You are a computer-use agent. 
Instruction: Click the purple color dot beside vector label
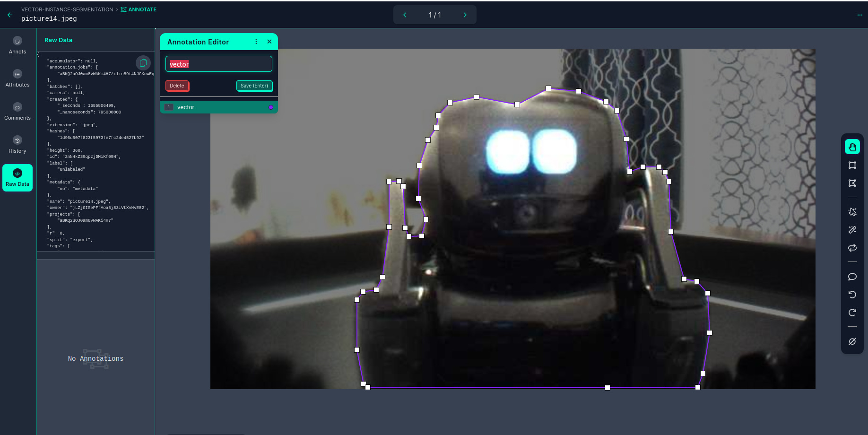tap(270, 107)
